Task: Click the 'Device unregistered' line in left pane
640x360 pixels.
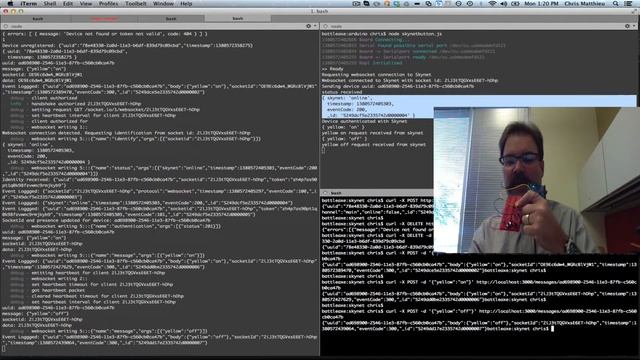Action: [127, 46]
